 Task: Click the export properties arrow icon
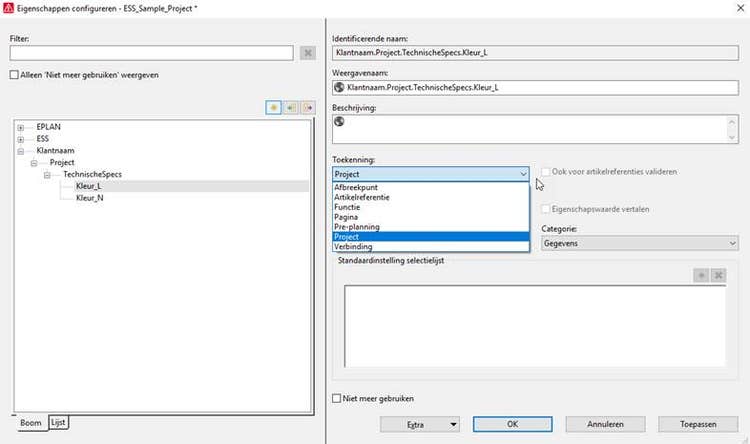(307, 108)
